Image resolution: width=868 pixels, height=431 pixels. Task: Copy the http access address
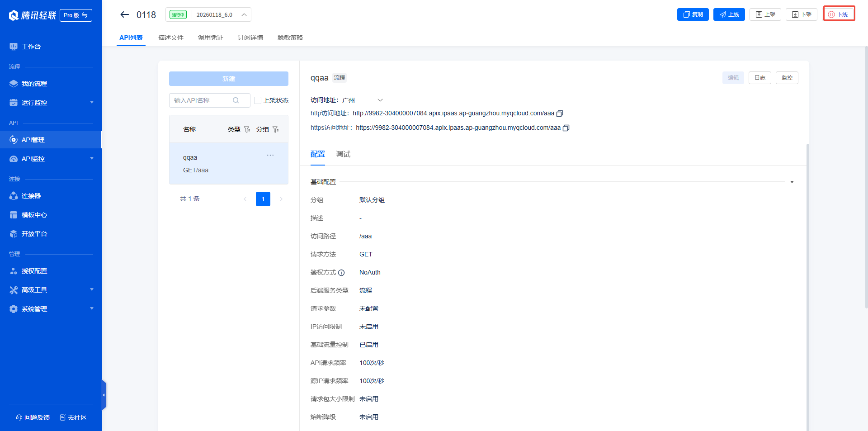560,114
